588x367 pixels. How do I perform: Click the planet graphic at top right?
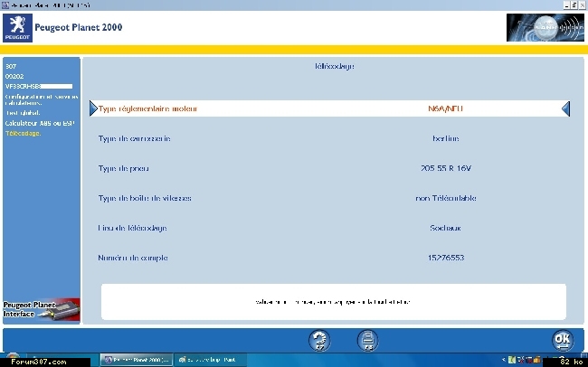pos(545,28)
